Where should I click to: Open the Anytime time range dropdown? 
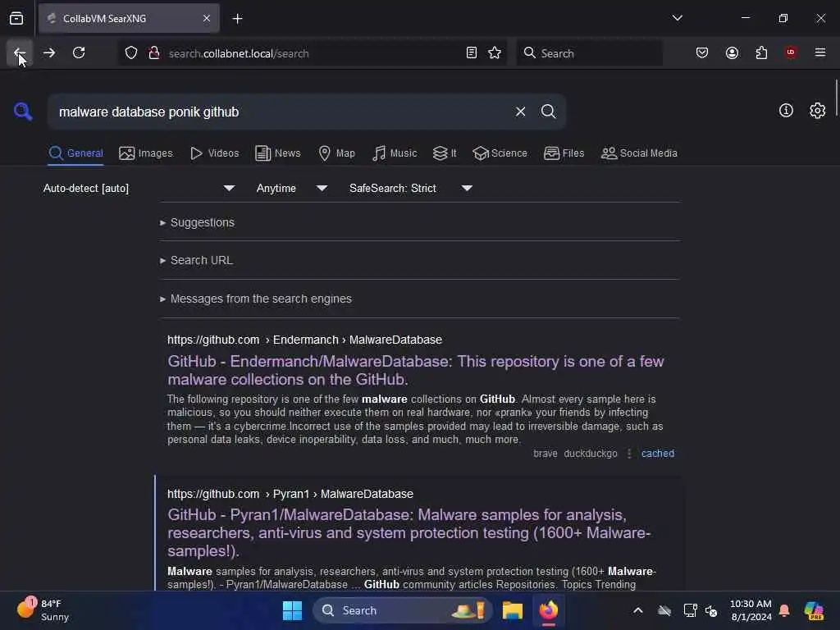tap(291, 188)
